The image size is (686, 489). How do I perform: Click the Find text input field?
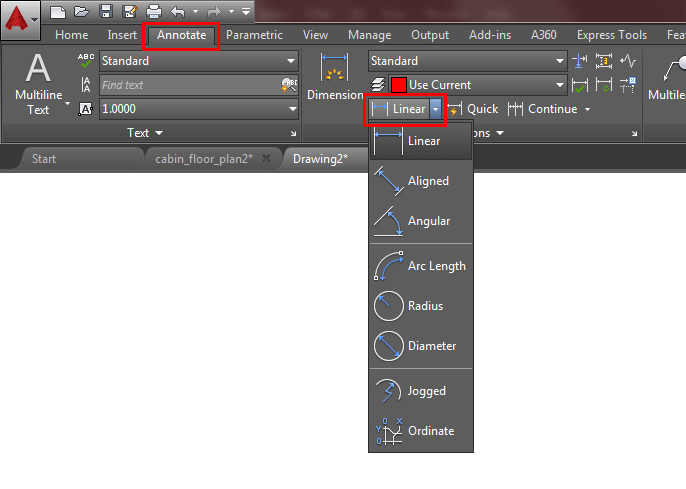190,85
